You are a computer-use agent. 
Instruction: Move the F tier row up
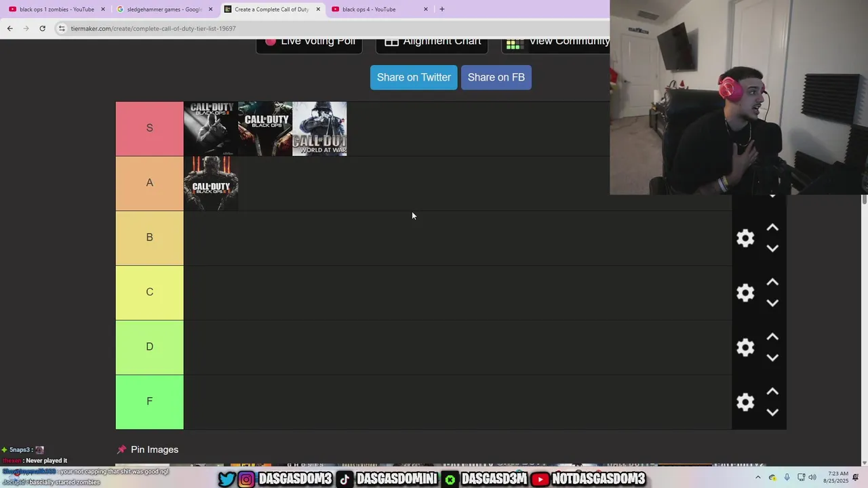tap(772, 392)
